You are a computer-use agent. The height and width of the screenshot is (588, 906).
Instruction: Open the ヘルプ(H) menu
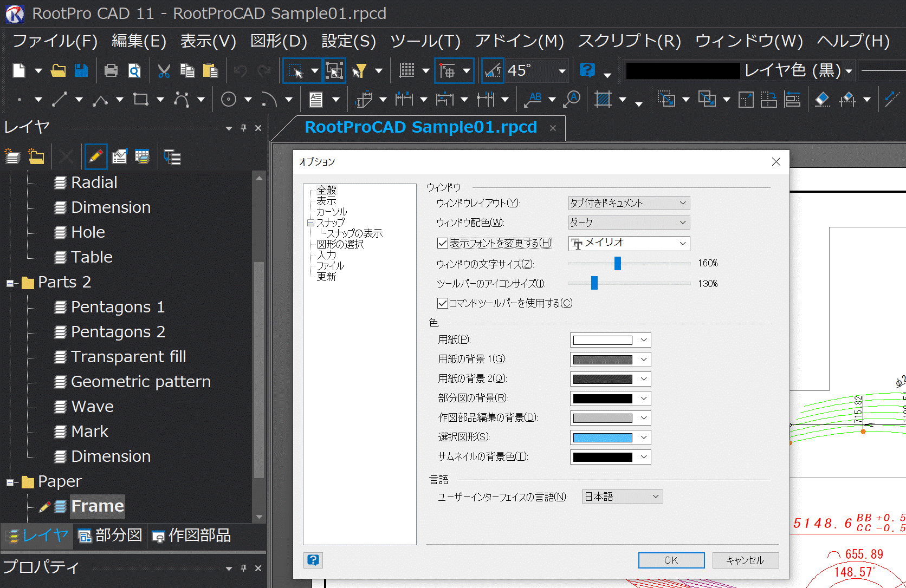point(853,41)
